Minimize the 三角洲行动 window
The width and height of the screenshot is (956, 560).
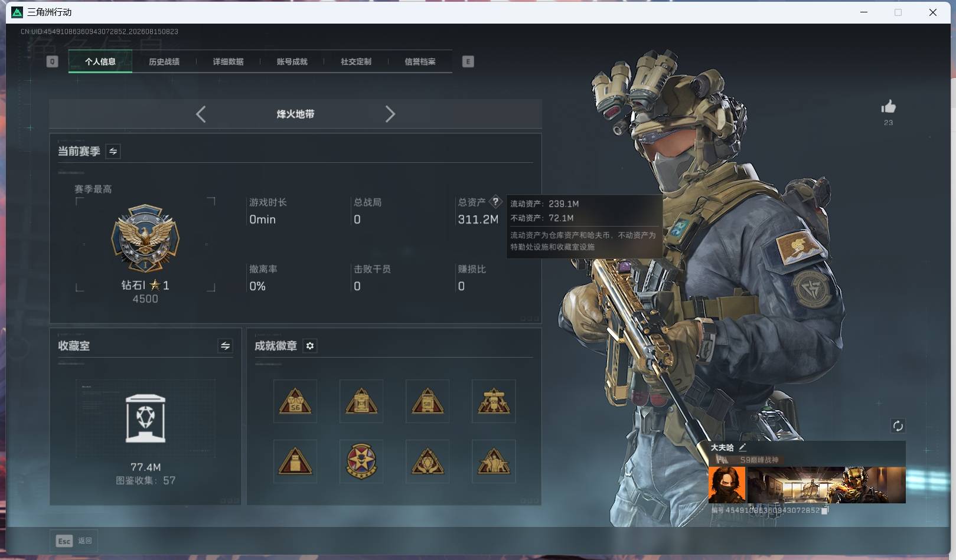coord(864,12)
